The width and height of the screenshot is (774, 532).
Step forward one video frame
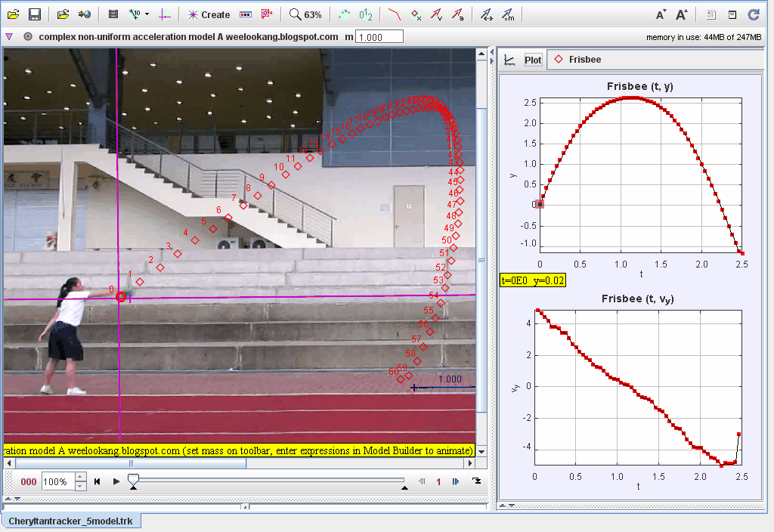(x=456, y=481)
